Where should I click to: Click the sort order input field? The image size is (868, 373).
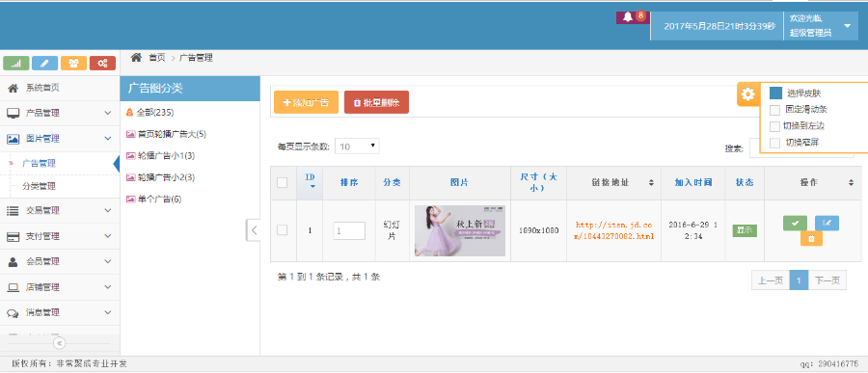349,230
